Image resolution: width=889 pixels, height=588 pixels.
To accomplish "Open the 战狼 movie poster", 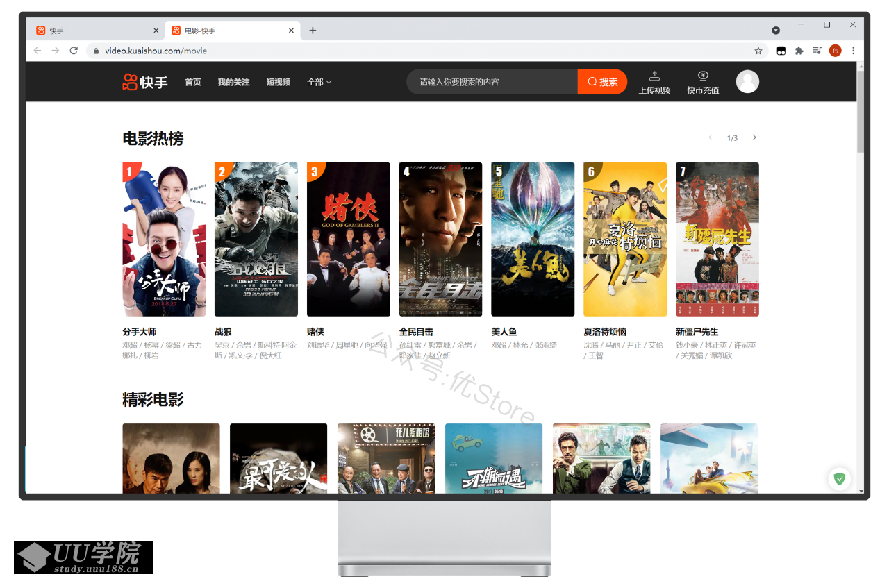I will (x=256, y=240).
